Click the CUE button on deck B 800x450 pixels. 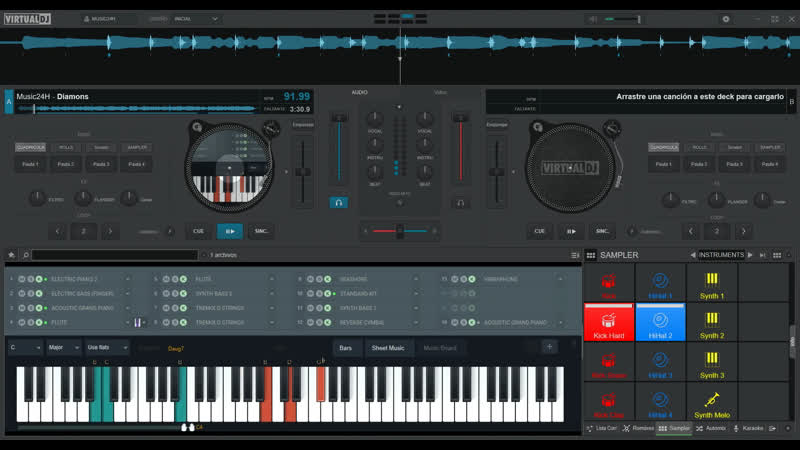pos(539,231)
